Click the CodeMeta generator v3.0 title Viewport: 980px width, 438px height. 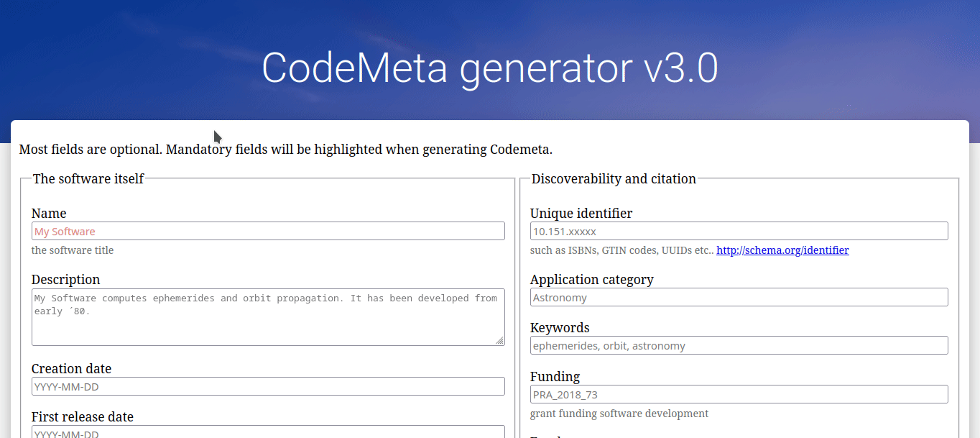(x=490, y=67)
